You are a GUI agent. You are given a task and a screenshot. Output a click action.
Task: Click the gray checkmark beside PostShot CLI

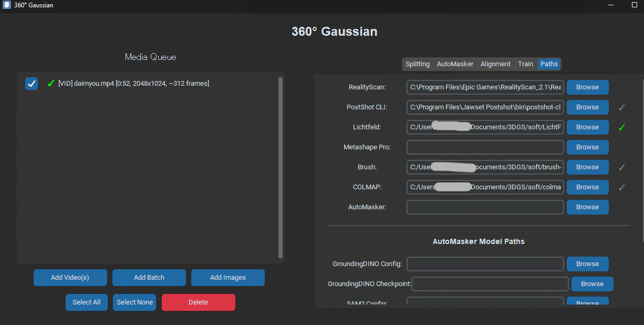point(621,107)
